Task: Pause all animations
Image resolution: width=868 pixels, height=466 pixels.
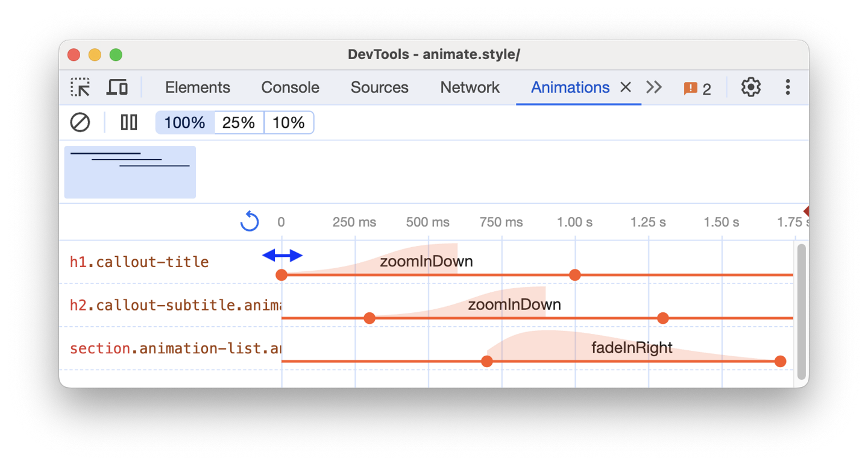Action: [128, 122]
